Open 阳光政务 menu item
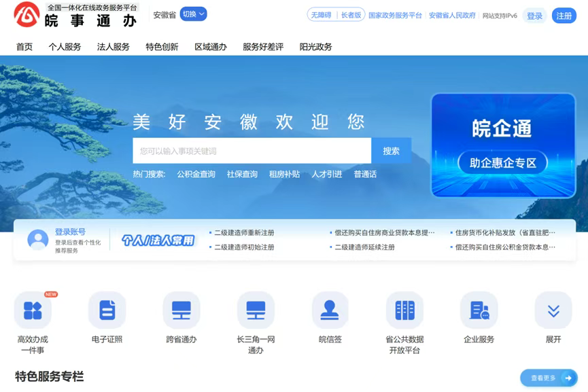Viewport: 588px width, 392px height. coord(315,47)
